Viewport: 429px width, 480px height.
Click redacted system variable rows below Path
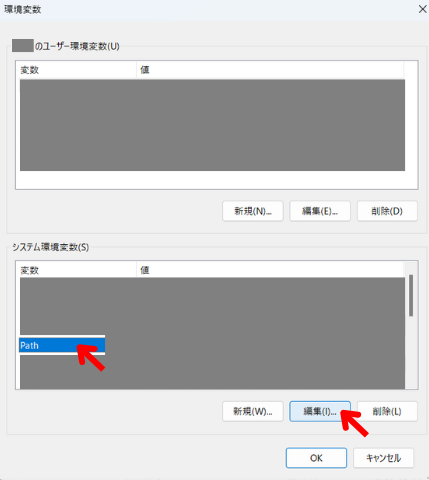tap(212, 372)
